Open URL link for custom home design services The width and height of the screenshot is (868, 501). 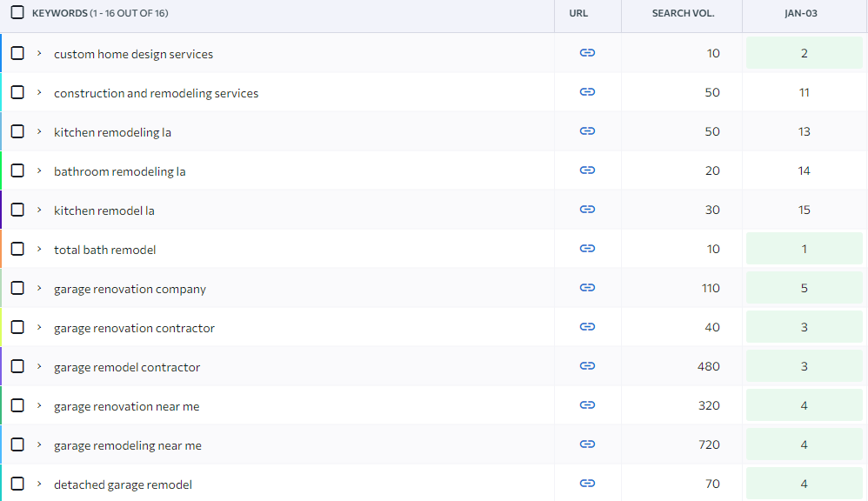tap(587, 52)
